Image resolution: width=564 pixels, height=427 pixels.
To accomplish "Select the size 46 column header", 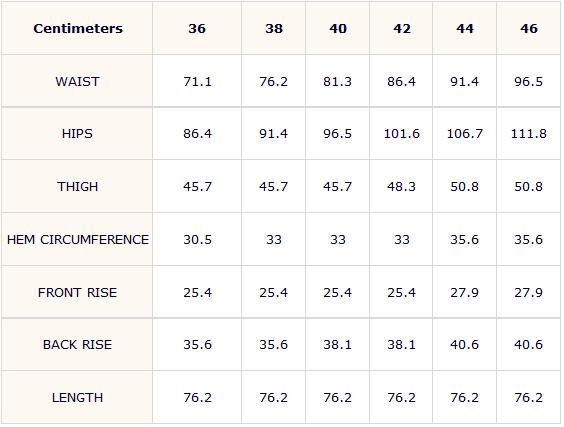I will click(x=529, y=28).
